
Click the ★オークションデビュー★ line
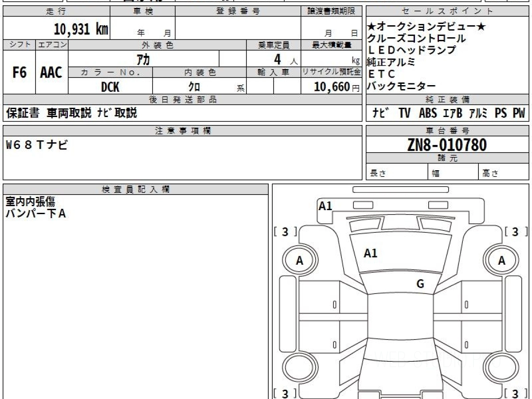click(426, 27)
